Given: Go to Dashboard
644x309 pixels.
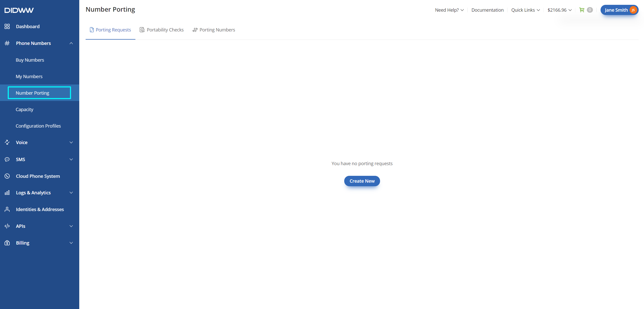Looking at the screenshot, I should point(28,26).
